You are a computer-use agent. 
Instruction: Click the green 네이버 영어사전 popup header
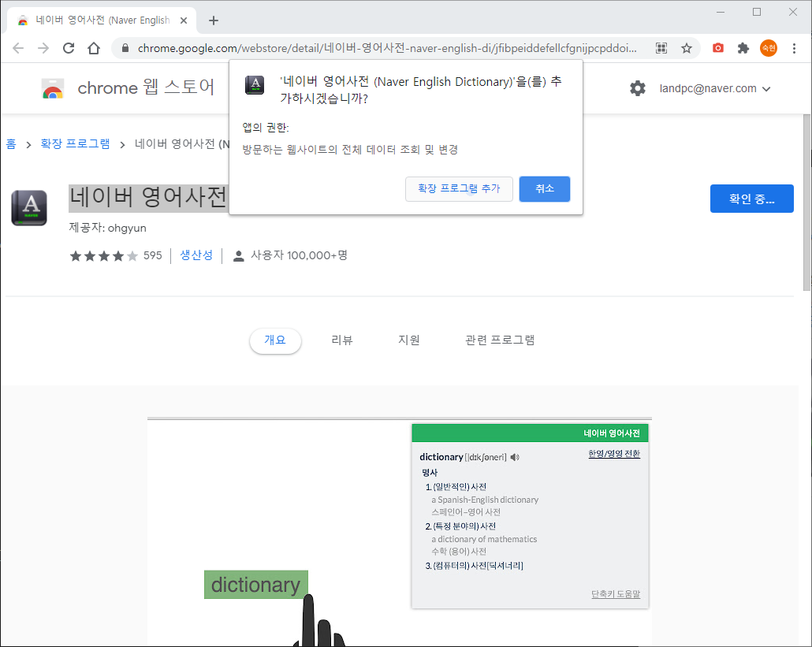(530, 433)
